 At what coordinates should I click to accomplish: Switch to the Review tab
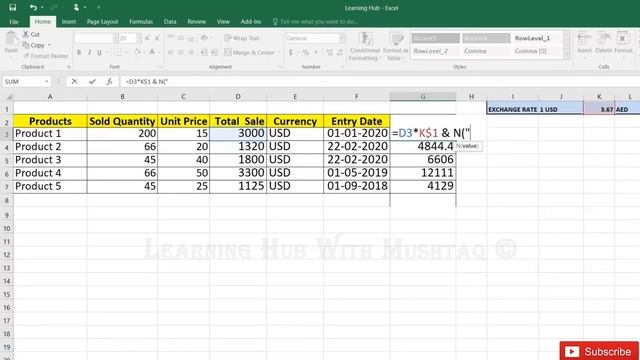pos(196,22)
